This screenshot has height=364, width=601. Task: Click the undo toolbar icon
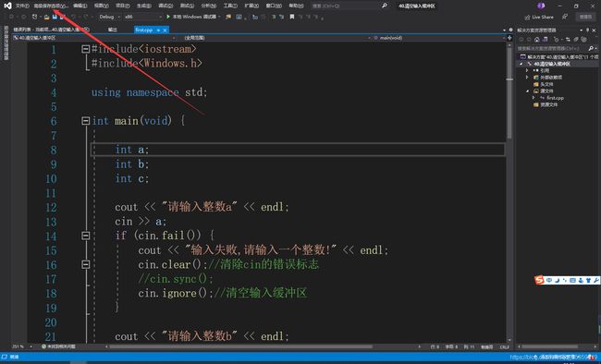(x=74, y=17)
